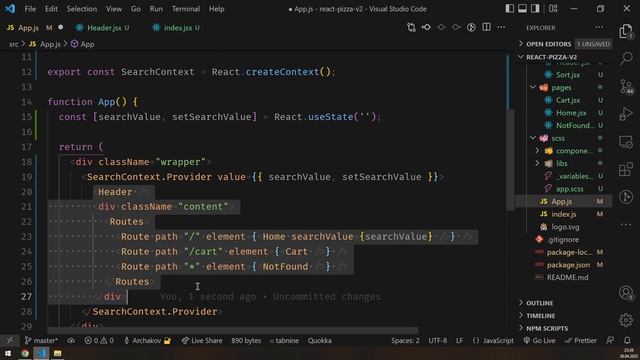Toggle bottom panel visibility
Viewport: 640px width, 360px height.
[x=522, y=9]
